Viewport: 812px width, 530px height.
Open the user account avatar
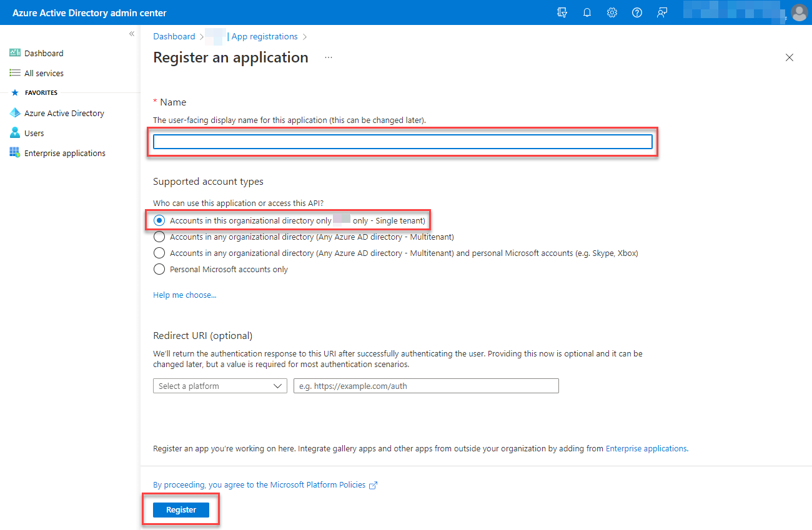tap(799, 12)
